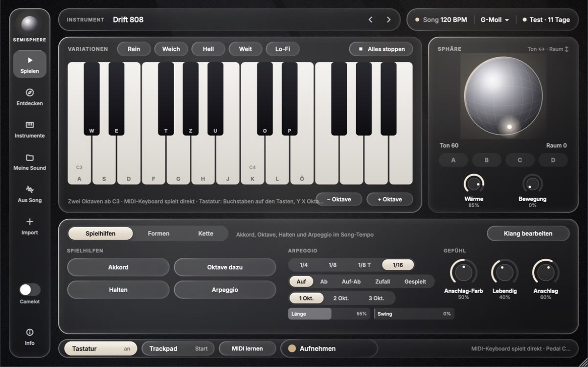The height and width of the screenshot is (367, 588).
Task: Toggle the Camelot switch
Action: tap(30, 290)
